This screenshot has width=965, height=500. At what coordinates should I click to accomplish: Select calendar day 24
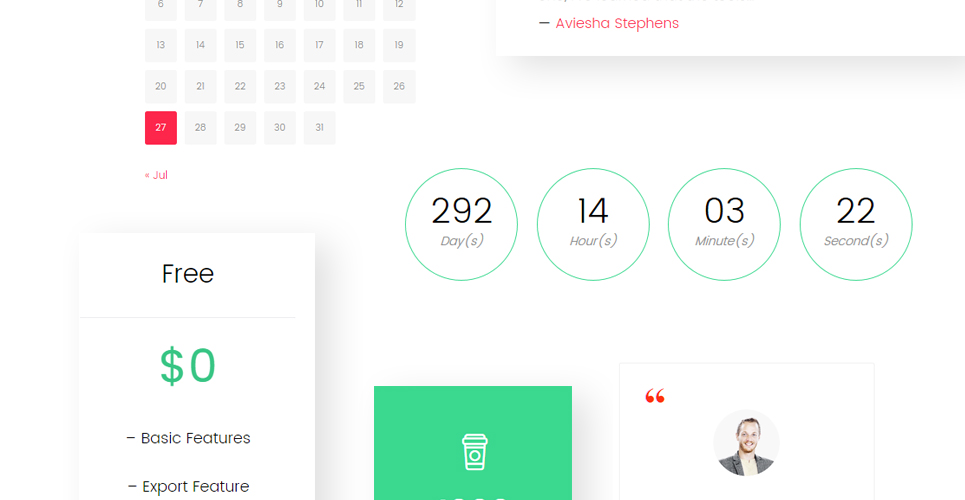click(x=319, y=86)
